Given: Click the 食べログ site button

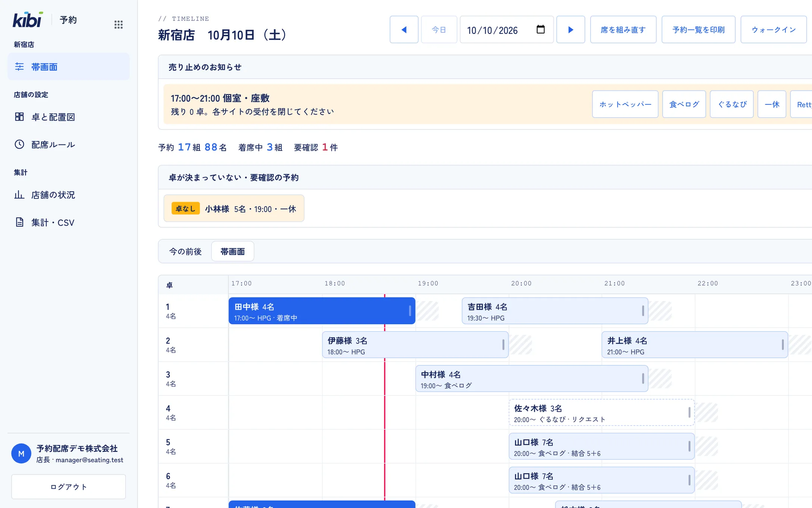Looking at the screenshot, I should tap(684, 104).
